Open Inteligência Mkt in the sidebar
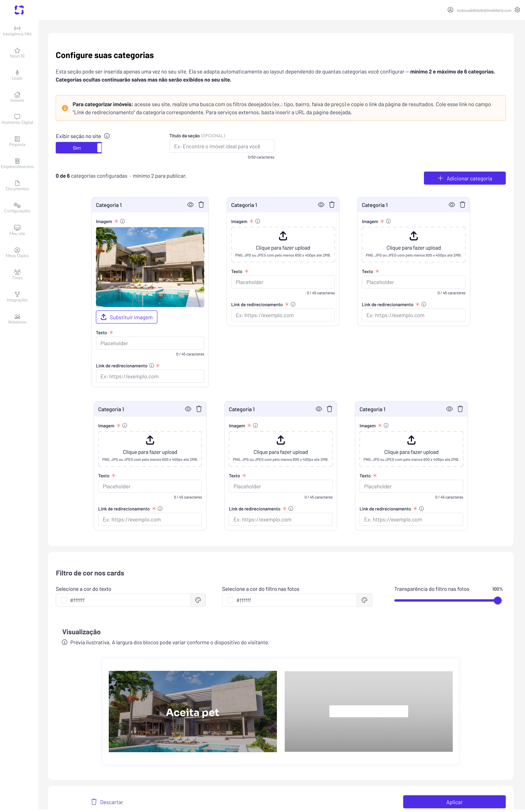The width and height of the screenshot is (525, 812). 17,31
